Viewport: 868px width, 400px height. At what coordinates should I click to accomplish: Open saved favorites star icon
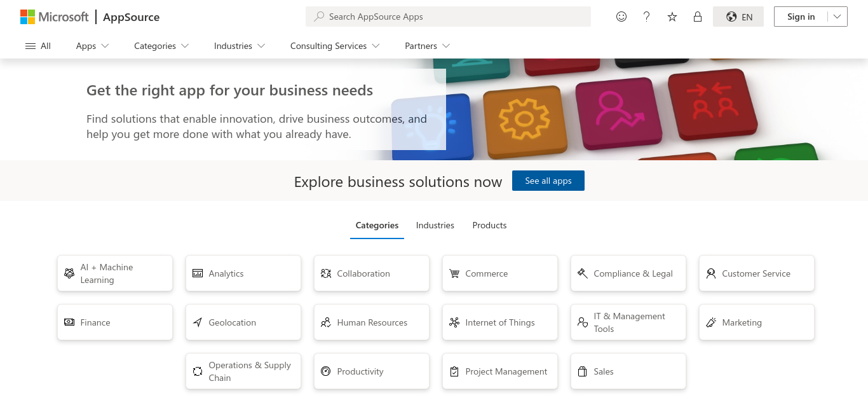coord(672,17)
